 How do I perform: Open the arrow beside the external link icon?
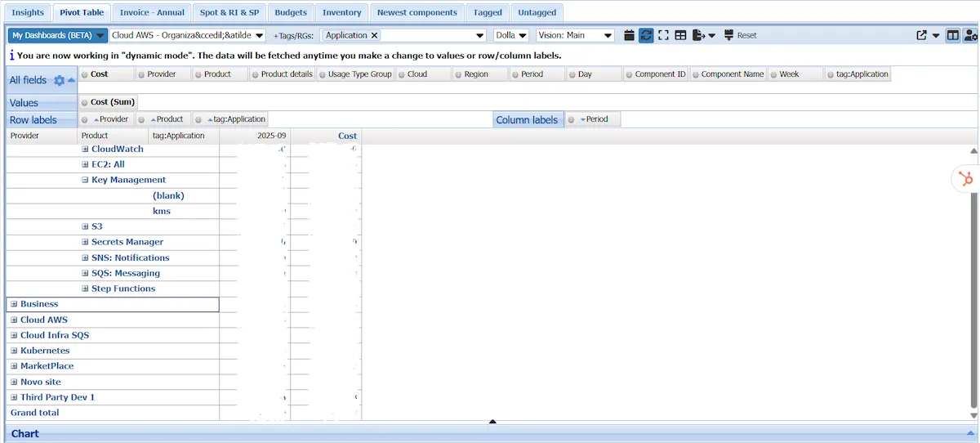click(x=936, y=36)
